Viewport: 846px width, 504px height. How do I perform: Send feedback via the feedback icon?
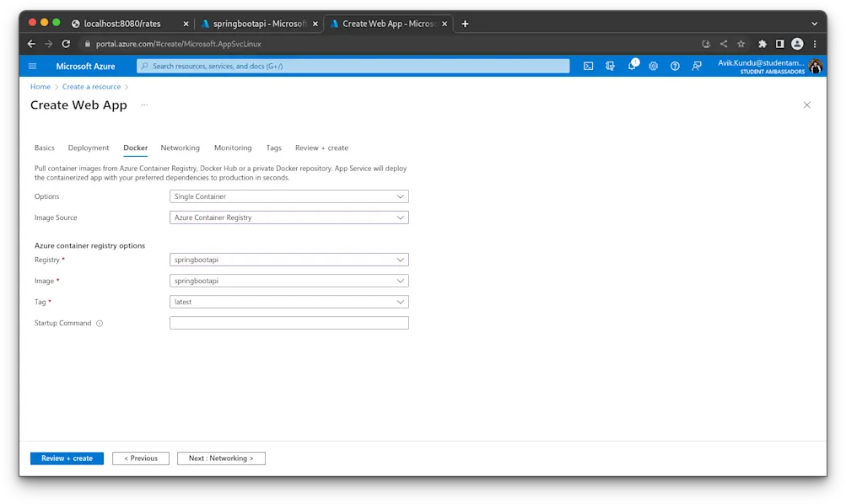(x=696, y=65)
